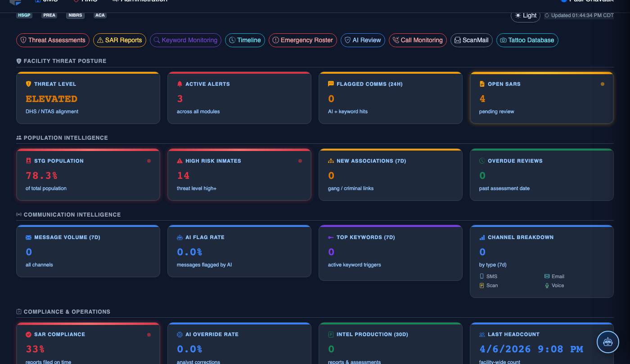Open the Tattoo Database
630x364 pixels.
pos(527,40)
